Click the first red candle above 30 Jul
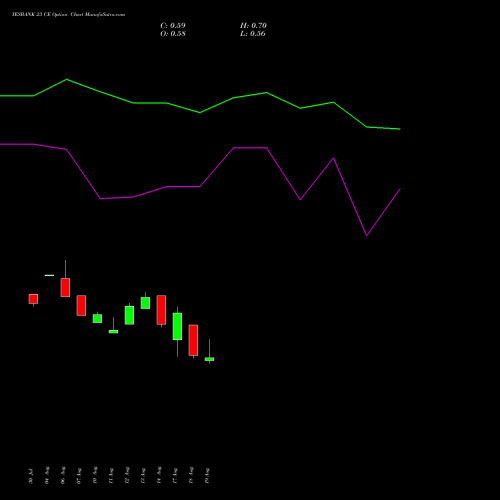 tap(33, 299)
